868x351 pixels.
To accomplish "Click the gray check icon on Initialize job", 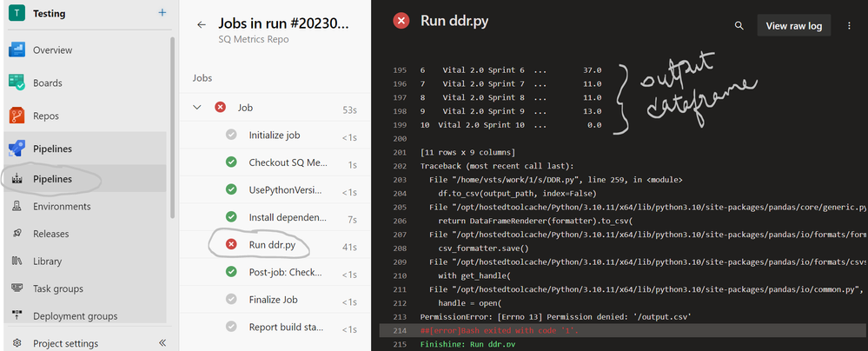I will [x=231, y=135].
